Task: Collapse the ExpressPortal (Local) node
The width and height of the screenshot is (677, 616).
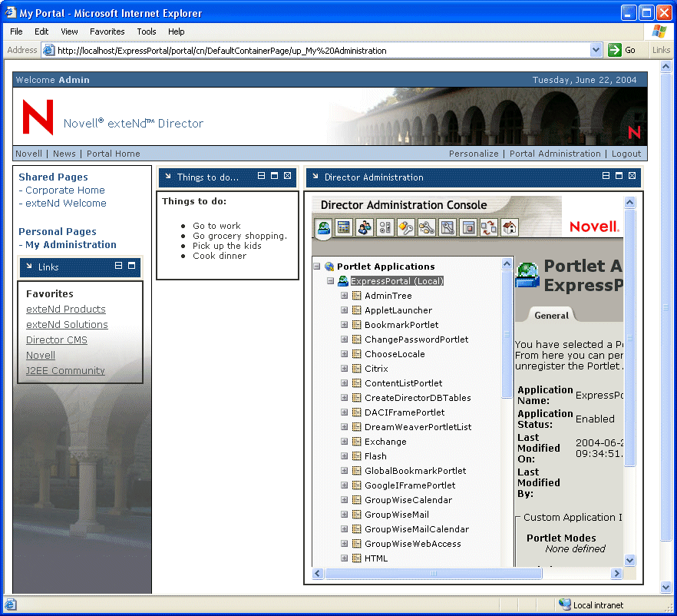Action: click(x=330, y=281)
